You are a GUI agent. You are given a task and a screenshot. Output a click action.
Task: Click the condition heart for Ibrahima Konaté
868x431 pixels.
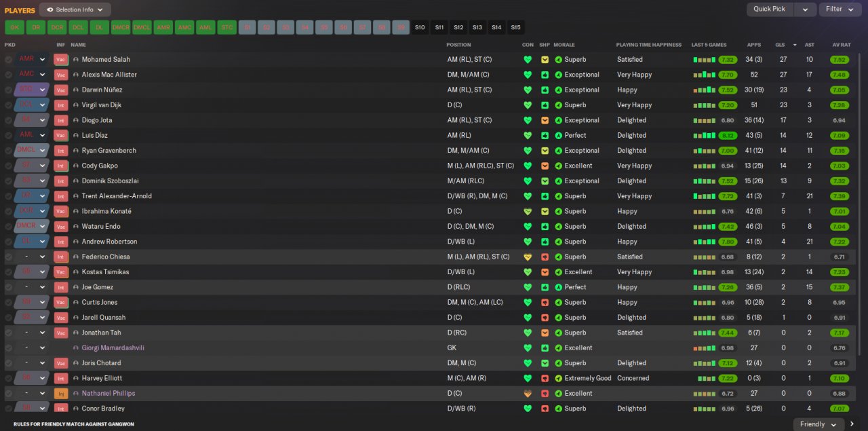click(x=528, y=212)
